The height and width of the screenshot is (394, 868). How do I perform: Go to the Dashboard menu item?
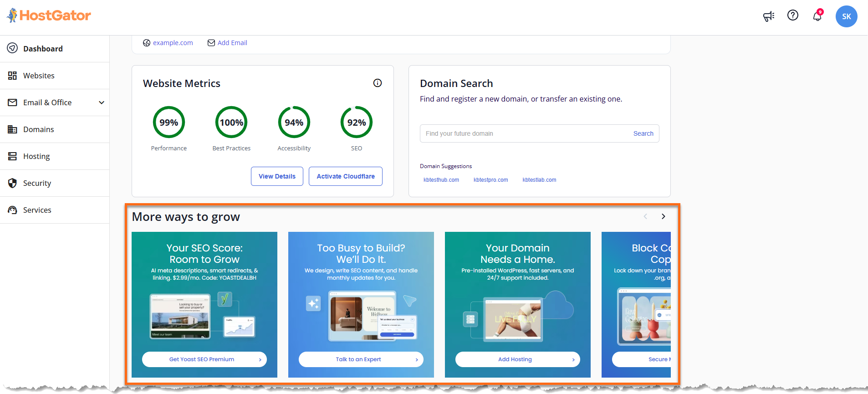55,49
